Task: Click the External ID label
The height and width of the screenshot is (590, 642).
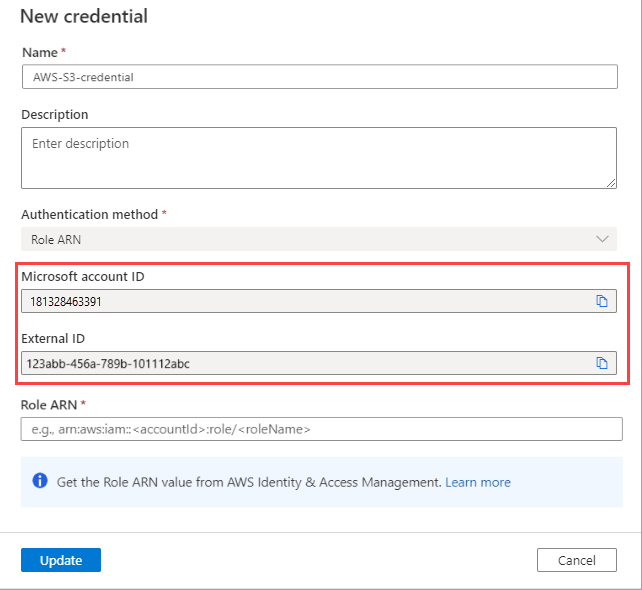Action: pyautogui.click(x=55, y=338)
